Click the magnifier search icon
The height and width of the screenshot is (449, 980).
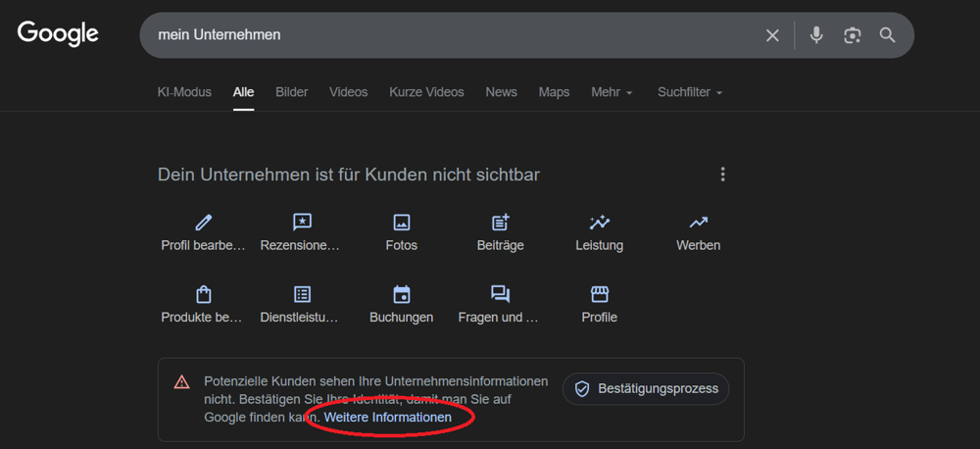point(888,35)
